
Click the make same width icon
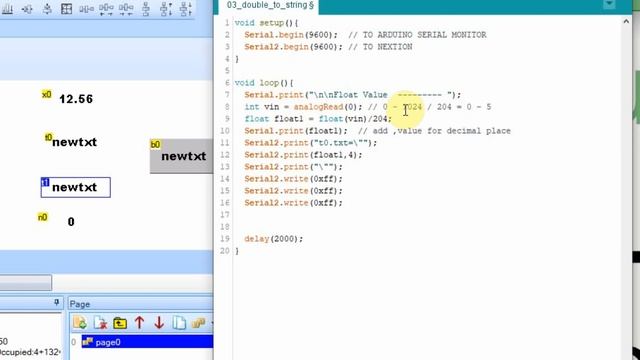pos(86,9)
